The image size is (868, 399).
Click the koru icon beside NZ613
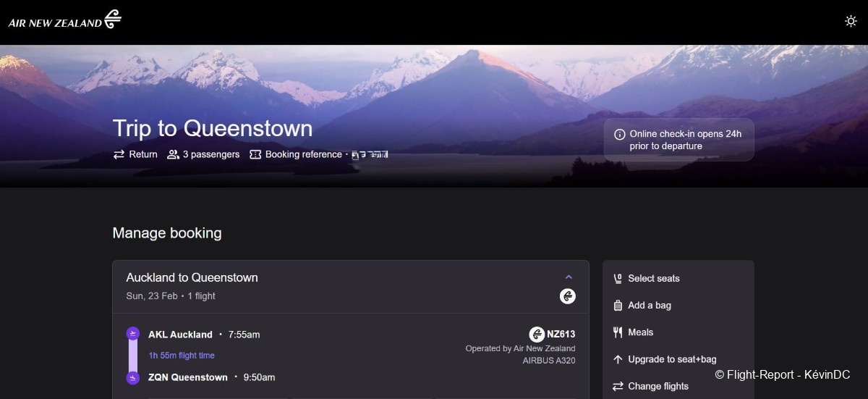tap(537, 334)
